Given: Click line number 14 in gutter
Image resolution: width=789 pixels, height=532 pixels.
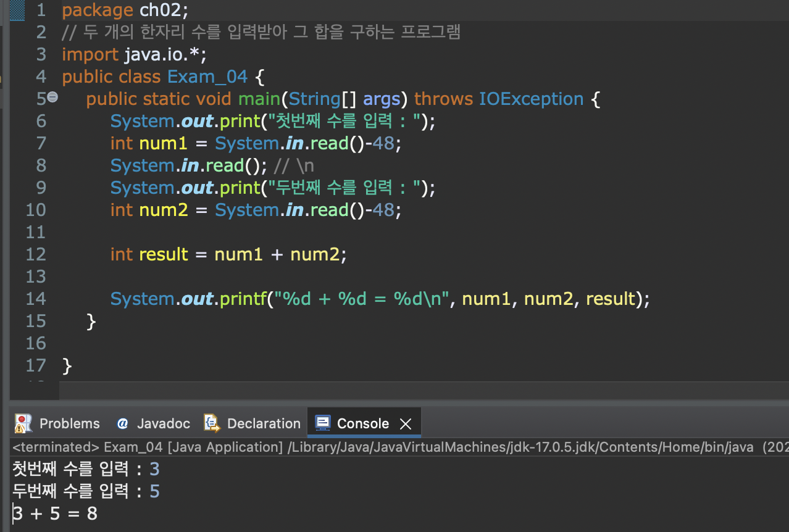Looking at the screenshot, I should pos(36,299).
